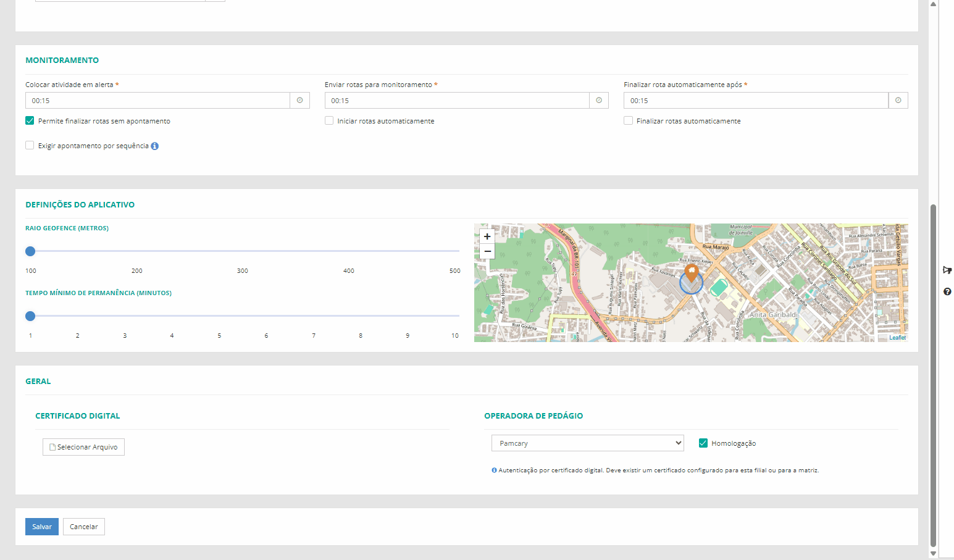Viewport: 954px width, 560px height.
Task: Open the Pamcary toll operator dropdown
Action: pyautogui.click(x=588, y=443)
